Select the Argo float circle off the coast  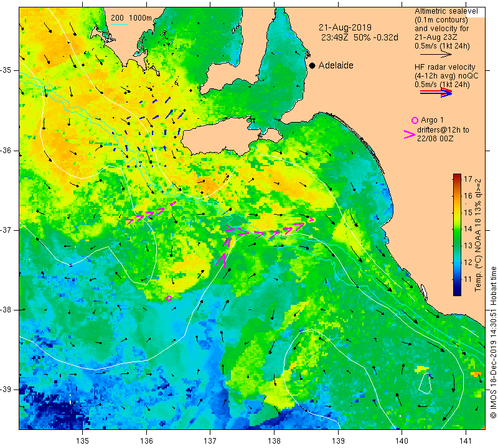pyautogui.click(x=169, y=298)
